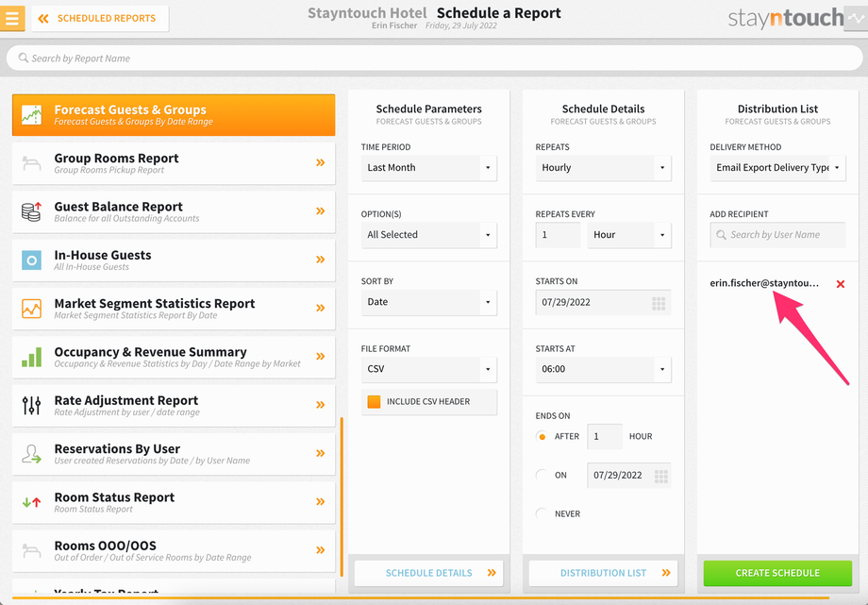This screenshot has height=605, width=868.
Task: Click Rate Adjustment Report sliders icon
Action: (31, 406)
